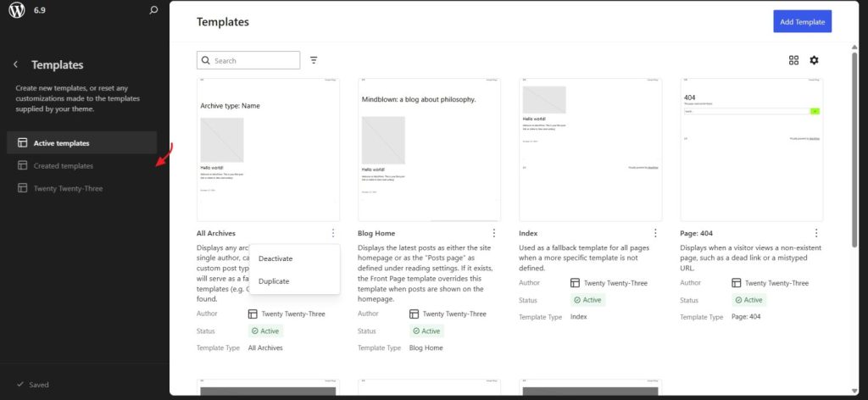
Task: Click the Created templates layout icon
Action: point(23,165)
